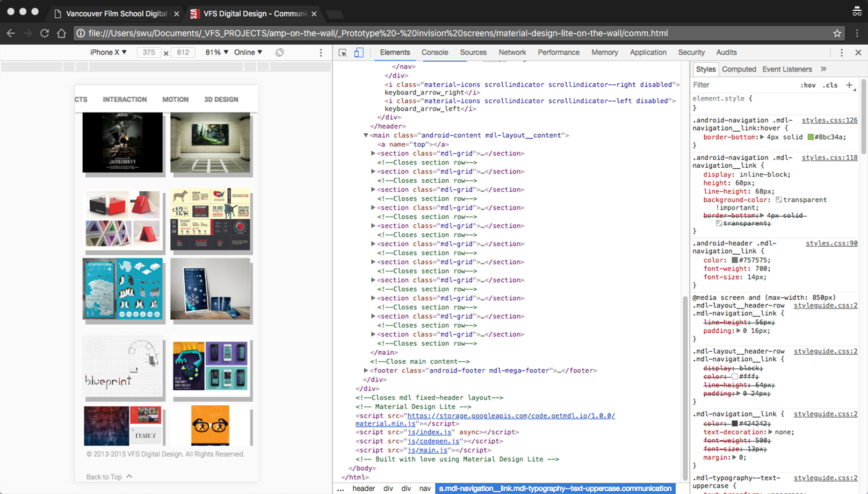Open the Application tab
This screenshot has width=868, height=494.
coord(648,52)
